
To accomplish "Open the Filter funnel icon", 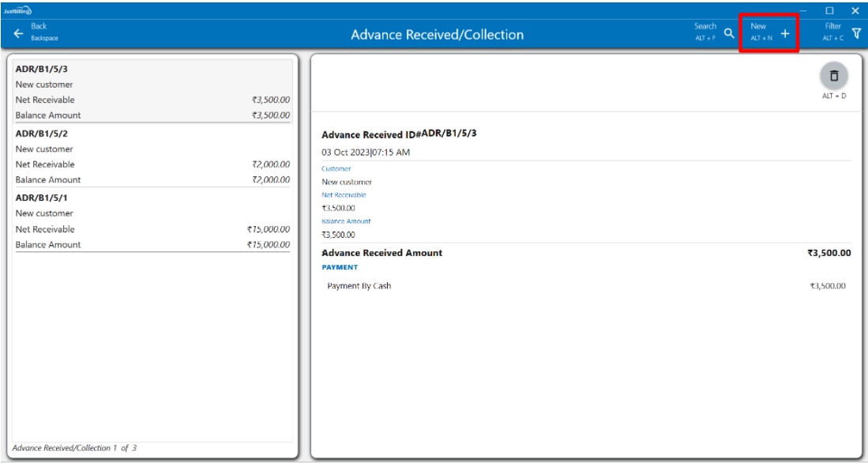I will click(x=856, y=33).
